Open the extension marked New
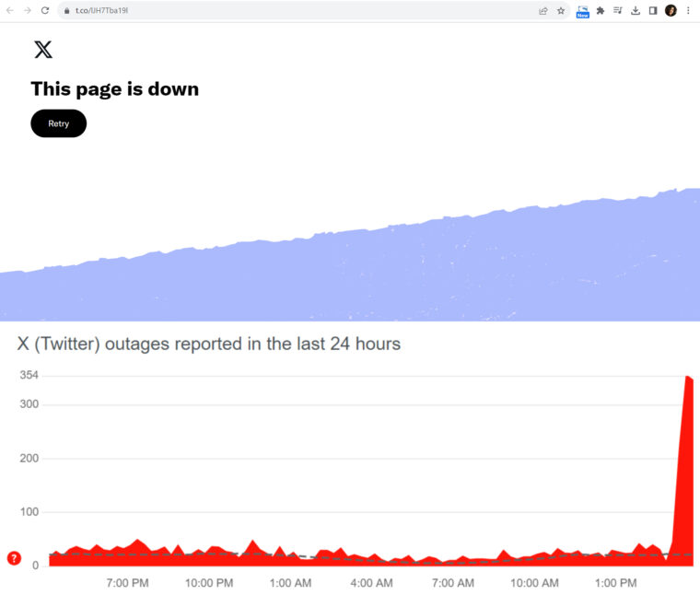 click(583, 12)
